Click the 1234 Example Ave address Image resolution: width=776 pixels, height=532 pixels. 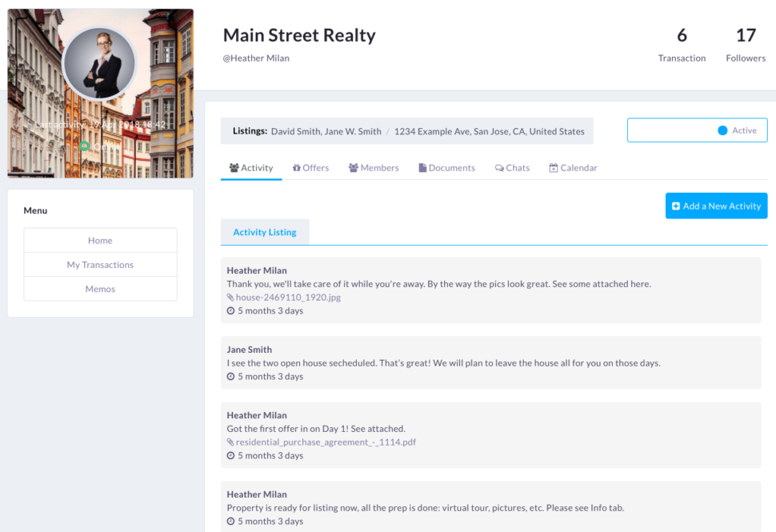(x=490, y=131)
